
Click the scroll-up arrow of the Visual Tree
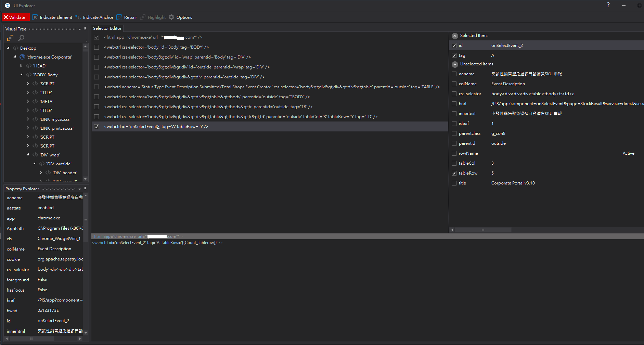click(x=85, y=46)
